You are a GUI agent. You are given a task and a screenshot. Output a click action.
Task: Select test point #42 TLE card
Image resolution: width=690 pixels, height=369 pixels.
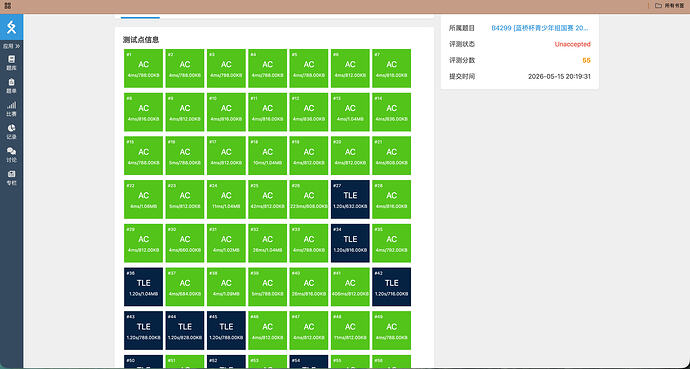(392, 287)
